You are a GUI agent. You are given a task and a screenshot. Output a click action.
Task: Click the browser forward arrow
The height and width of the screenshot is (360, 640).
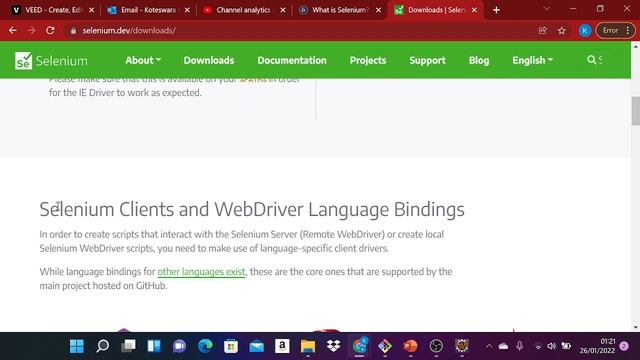31,30
